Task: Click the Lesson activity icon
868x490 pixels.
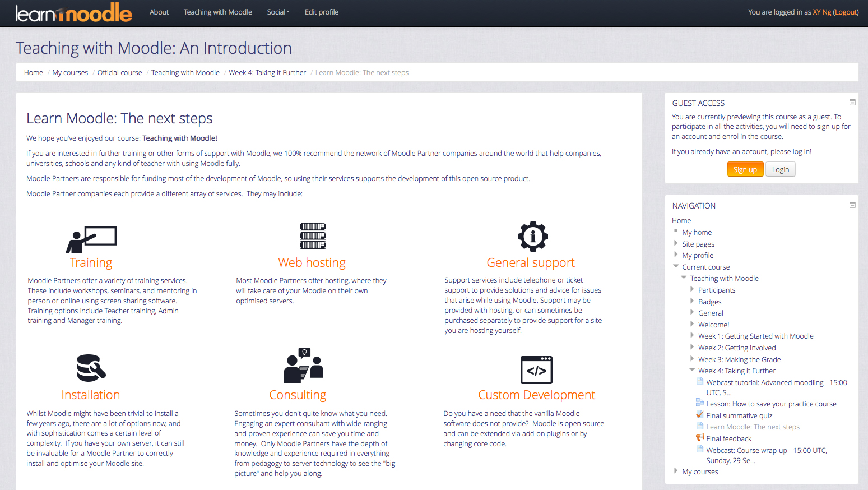Action: coord(700,403)
